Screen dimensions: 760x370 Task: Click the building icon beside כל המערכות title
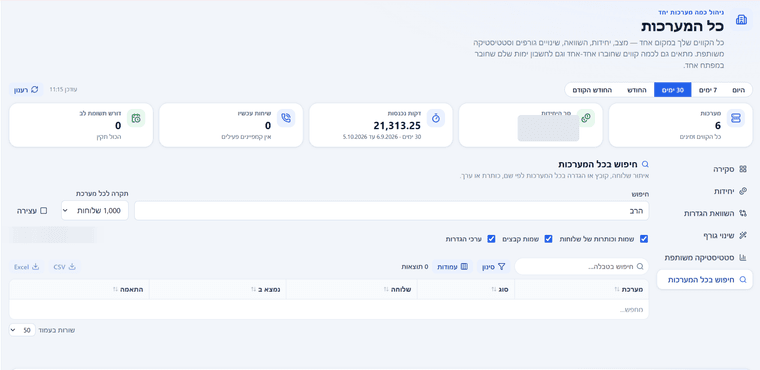click(x=741, y=20)
